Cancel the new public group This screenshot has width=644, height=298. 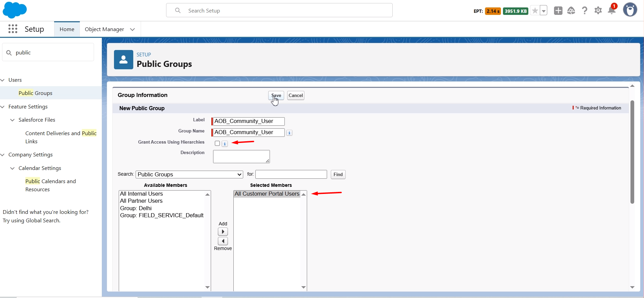tap(296, 96)
